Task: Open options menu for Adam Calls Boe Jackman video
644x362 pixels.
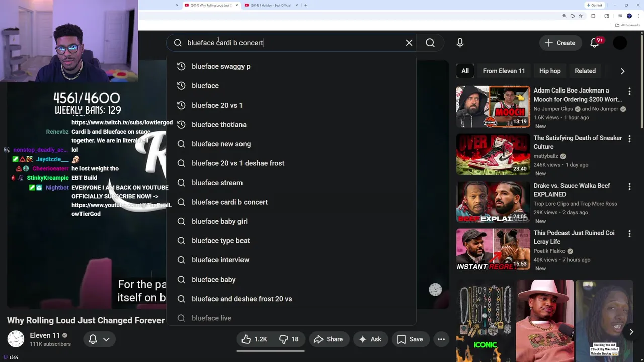Action: coord(629,91)
